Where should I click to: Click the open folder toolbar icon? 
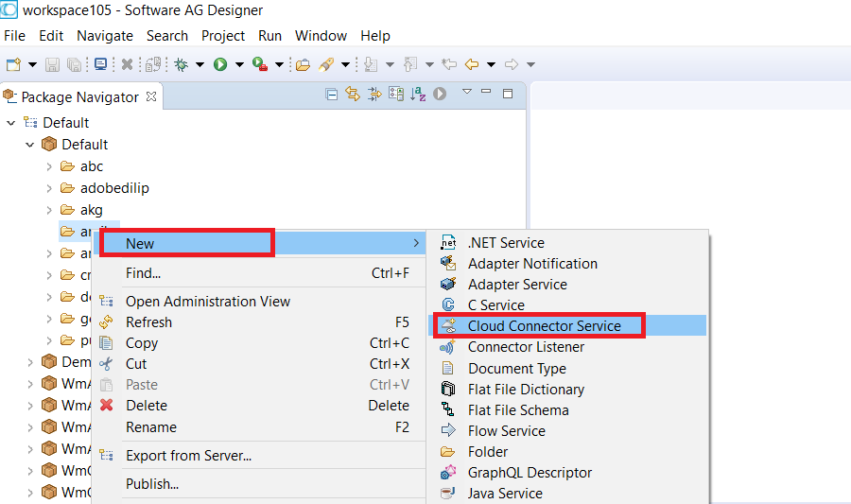coord(303,64)
